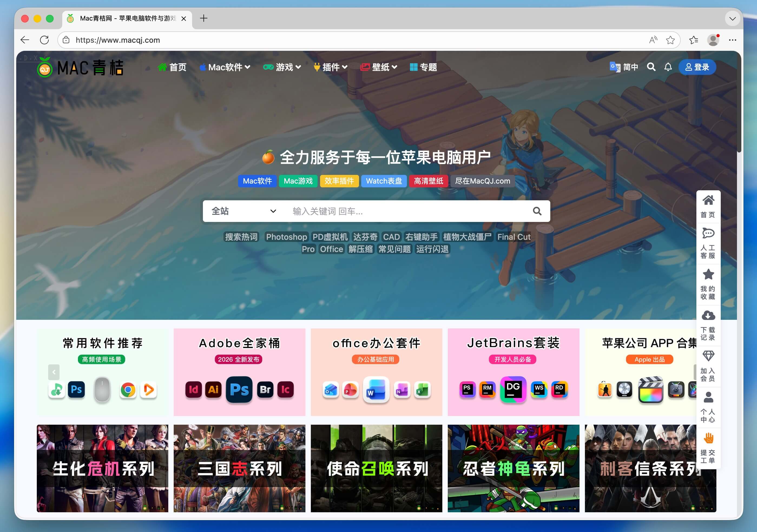Click the blue 登录 button

coord(697,67)
